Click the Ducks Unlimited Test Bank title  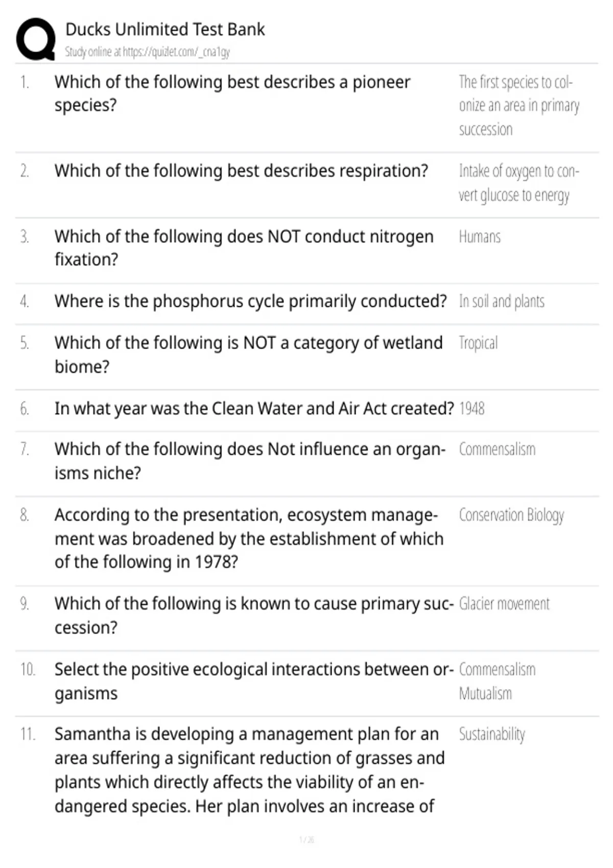click(x=165, y=29)
